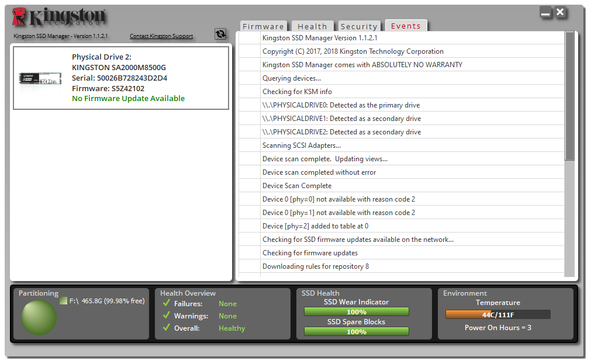Open Contact Kingston Support link
The image size is (591, 364).
161,36
